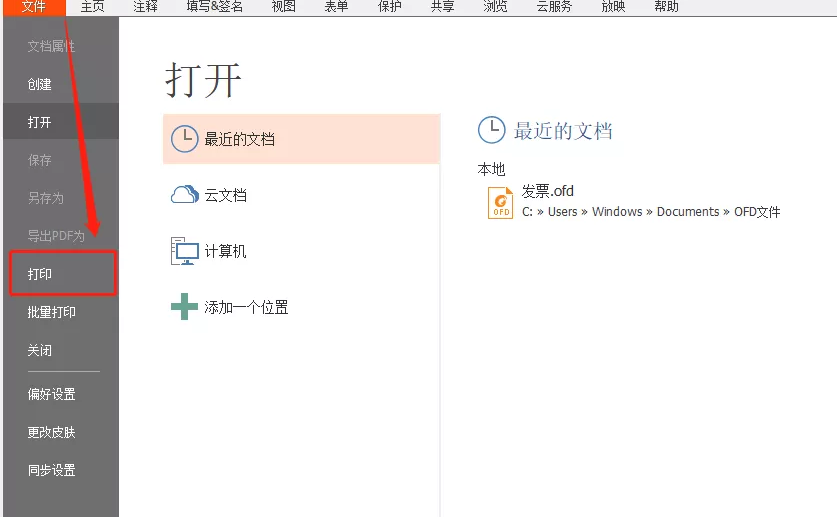
Task: Select 打开 in the file sidebar
Action: coord(61,122)
